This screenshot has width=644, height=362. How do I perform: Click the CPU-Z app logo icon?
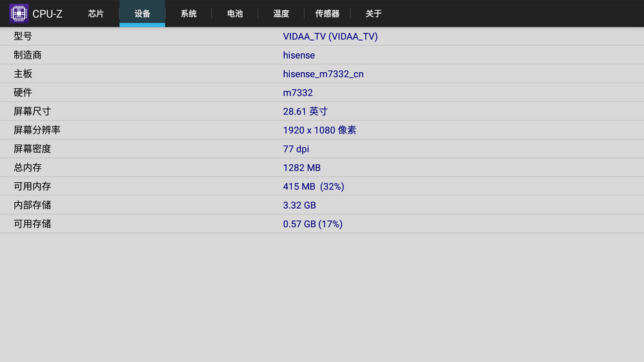click(x=19, y=14)
